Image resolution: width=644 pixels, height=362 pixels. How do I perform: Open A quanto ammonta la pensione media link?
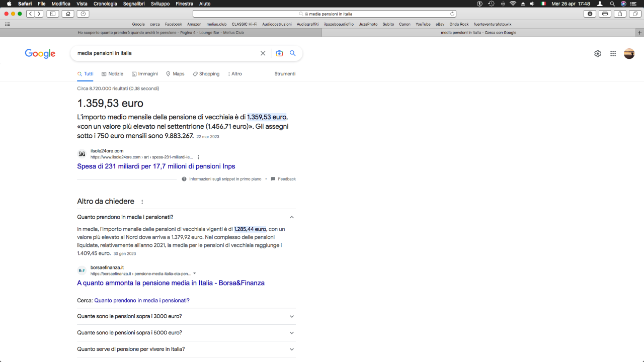(171, 283)
